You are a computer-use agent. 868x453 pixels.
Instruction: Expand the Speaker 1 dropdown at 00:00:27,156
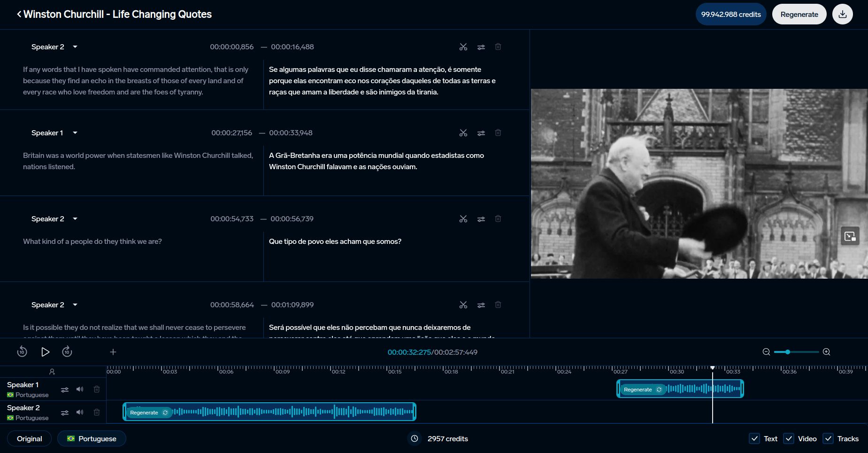pos(75,133)
